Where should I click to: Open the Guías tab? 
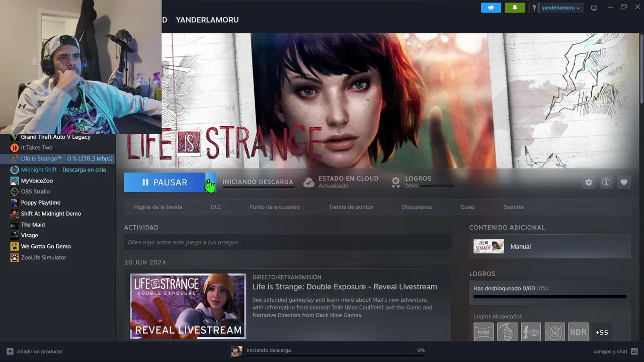tap(467, 207)
